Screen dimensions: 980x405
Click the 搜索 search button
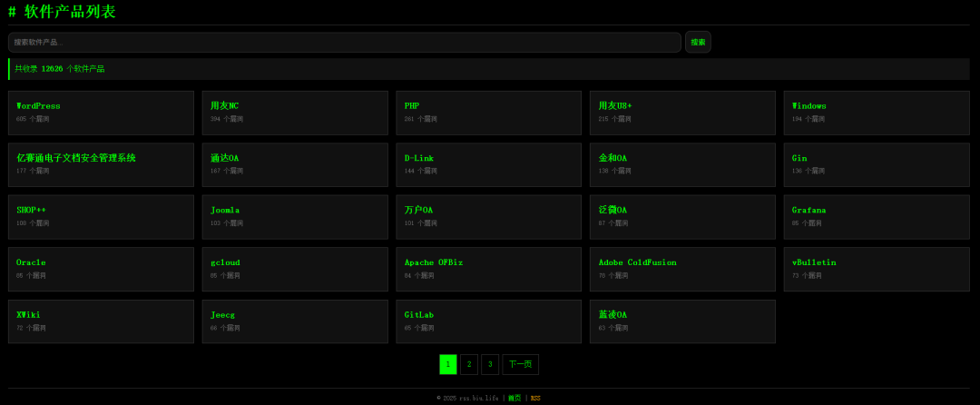click(x=698, y=42)
